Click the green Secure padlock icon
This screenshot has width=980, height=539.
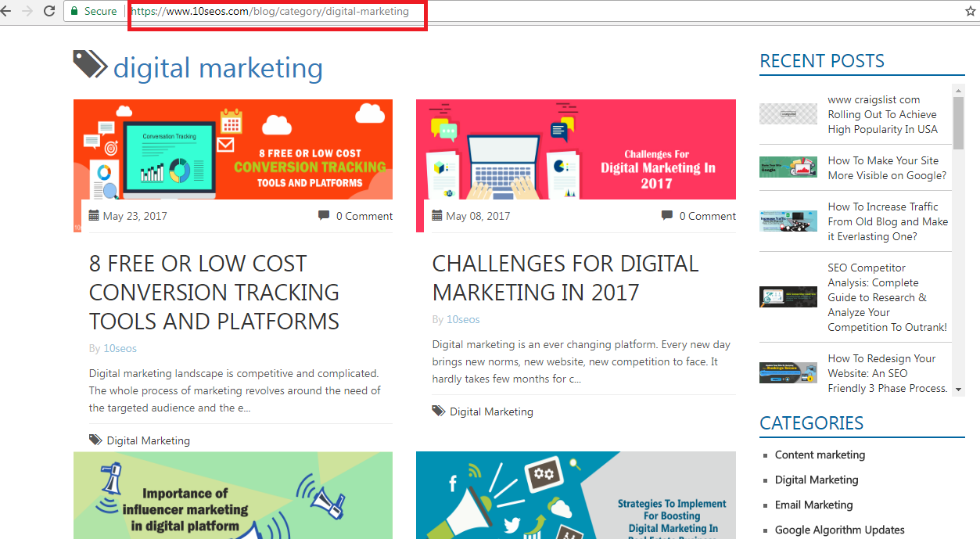point(74,11)
